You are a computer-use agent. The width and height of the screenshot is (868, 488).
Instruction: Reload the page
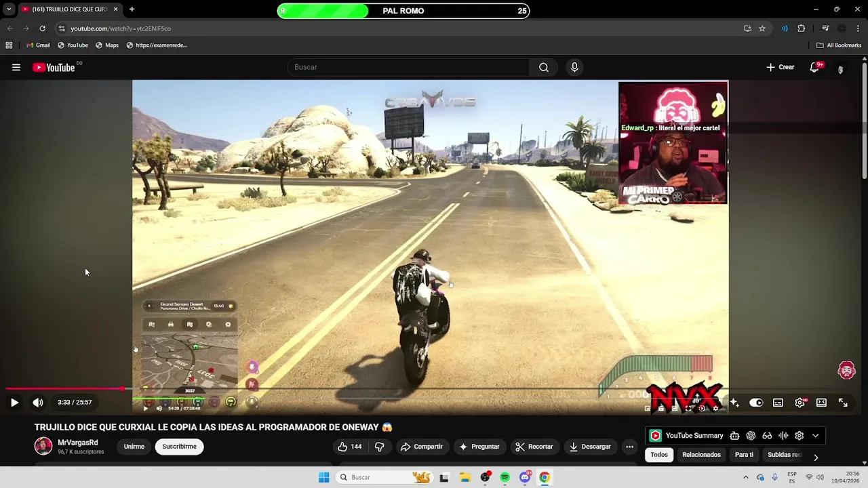42,28
